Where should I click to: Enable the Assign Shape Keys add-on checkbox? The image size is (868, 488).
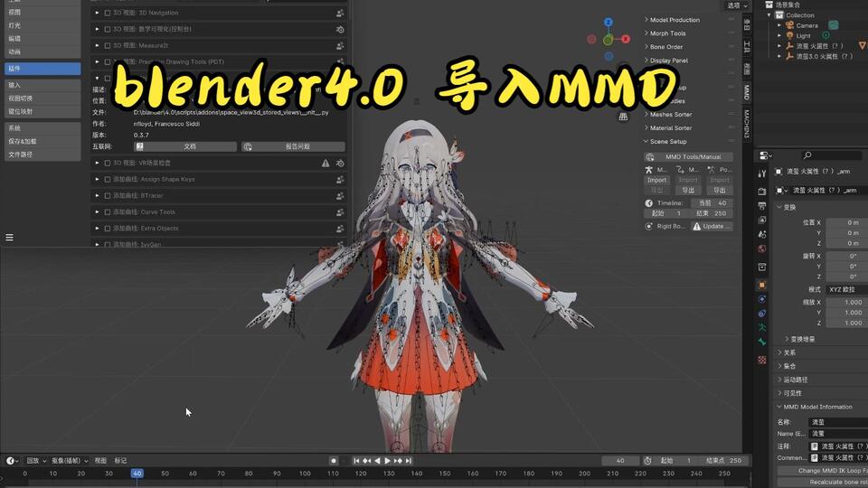[x=108, y=179]
